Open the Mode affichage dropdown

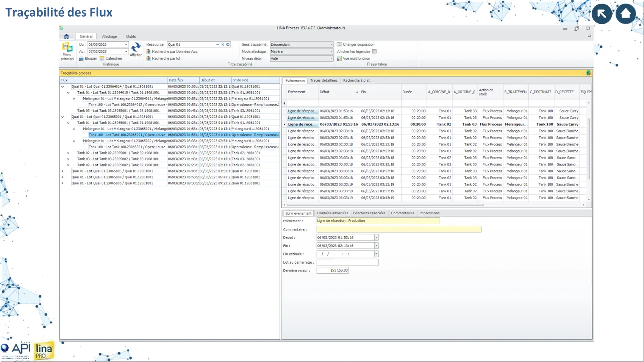(331, 51)
